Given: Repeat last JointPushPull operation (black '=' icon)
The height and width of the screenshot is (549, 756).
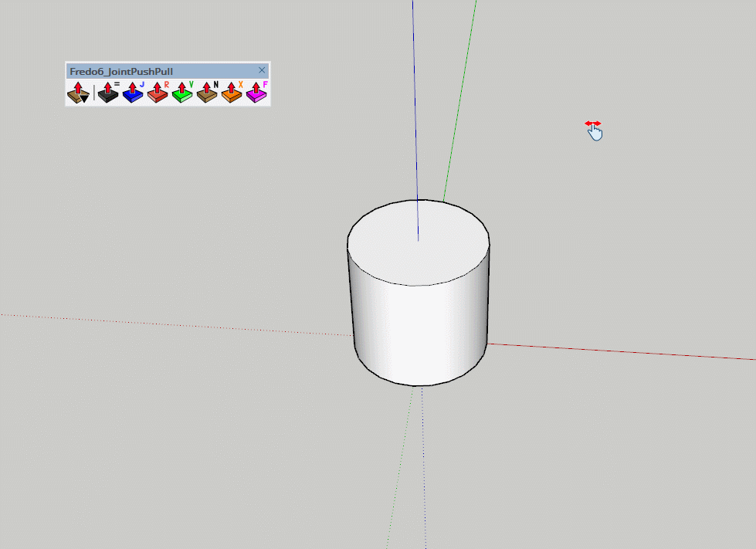Looking at the screenshot, I should [x=108, y=92].
